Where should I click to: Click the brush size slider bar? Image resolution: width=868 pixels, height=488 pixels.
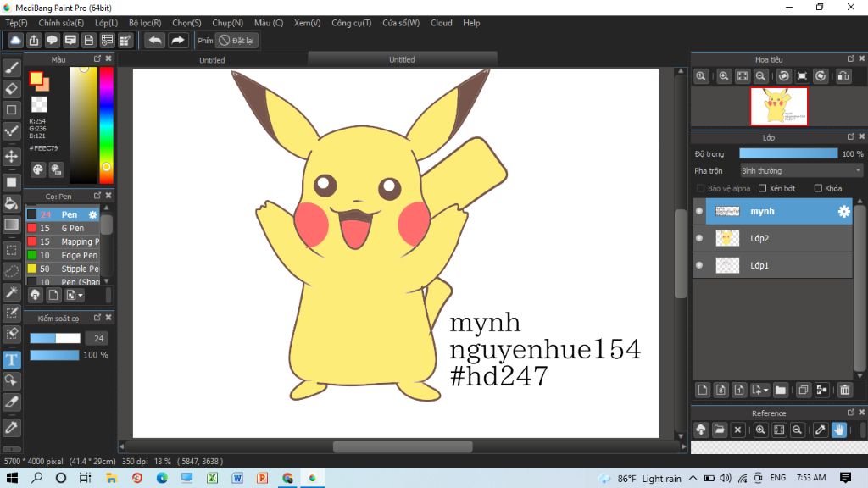coord(55,339)
